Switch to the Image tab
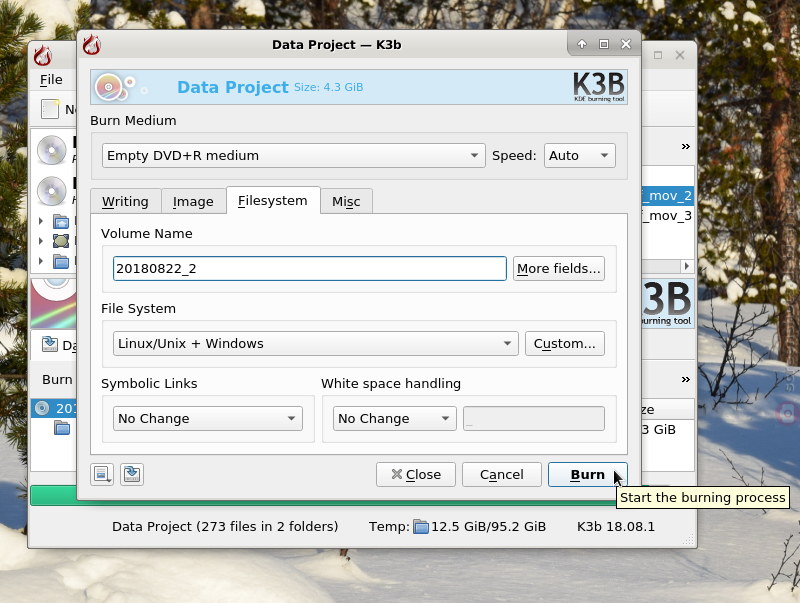 [x=193, y=201]
